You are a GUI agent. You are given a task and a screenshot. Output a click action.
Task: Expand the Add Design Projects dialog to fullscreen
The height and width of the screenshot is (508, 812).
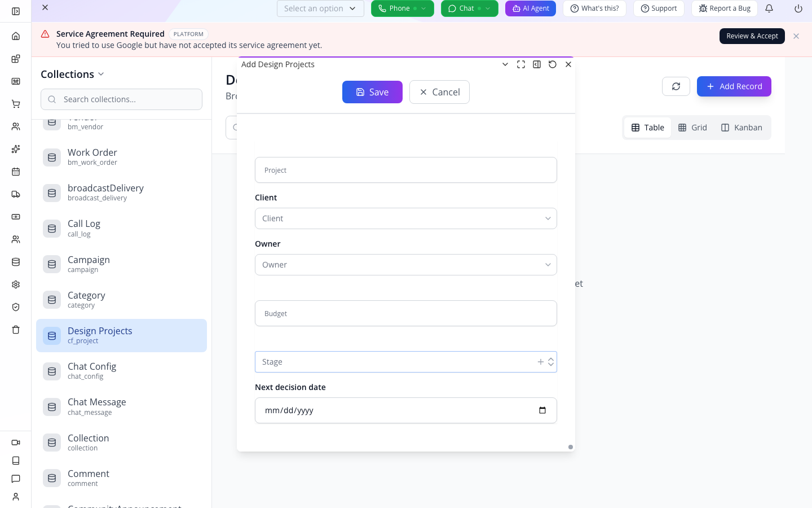521,64
